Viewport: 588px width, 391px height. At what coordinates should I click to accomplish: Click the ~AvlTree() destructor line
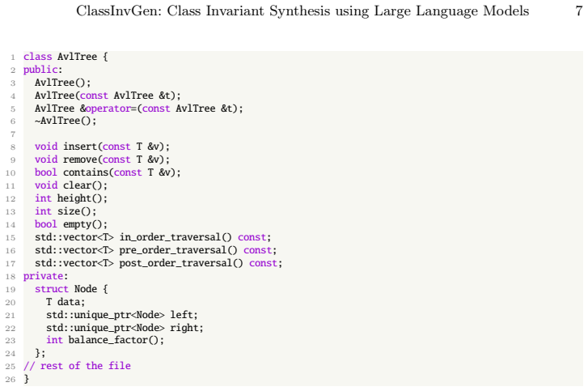[66, 121]
